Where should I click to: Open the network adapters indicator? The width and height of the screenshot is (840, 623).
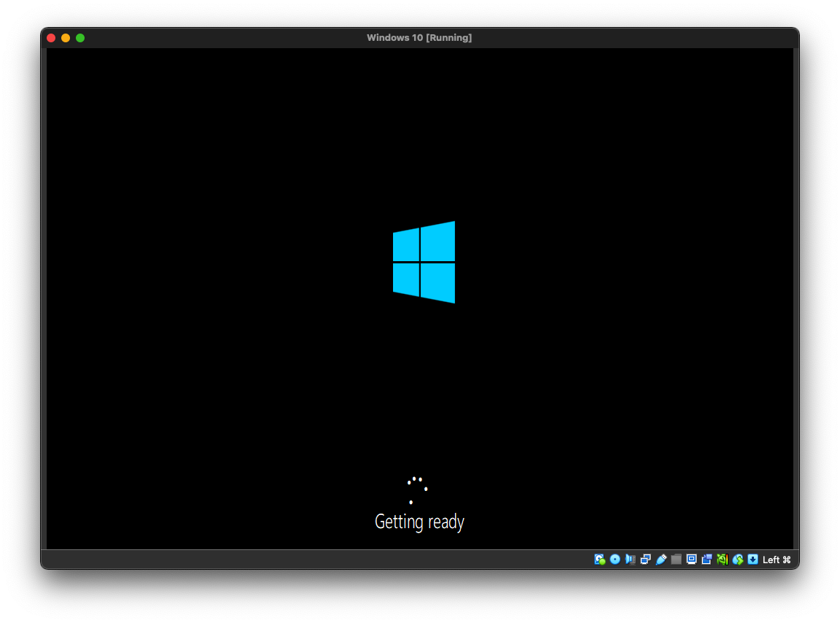coord(645,560)
